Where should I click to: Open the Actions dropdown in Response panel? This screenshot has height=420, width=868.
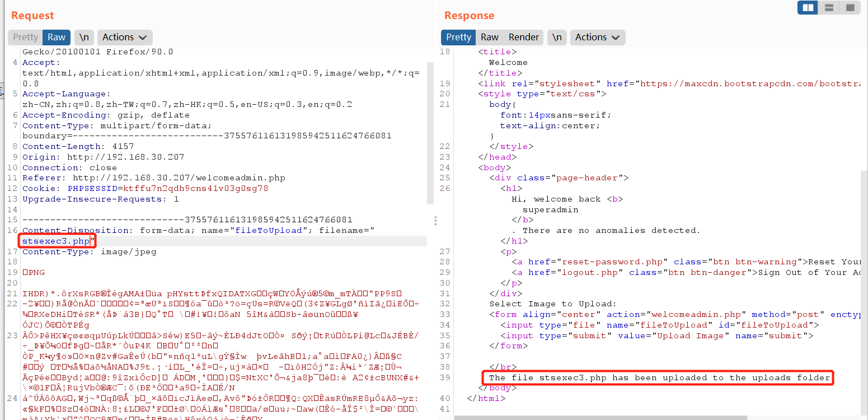coord(598,37)
